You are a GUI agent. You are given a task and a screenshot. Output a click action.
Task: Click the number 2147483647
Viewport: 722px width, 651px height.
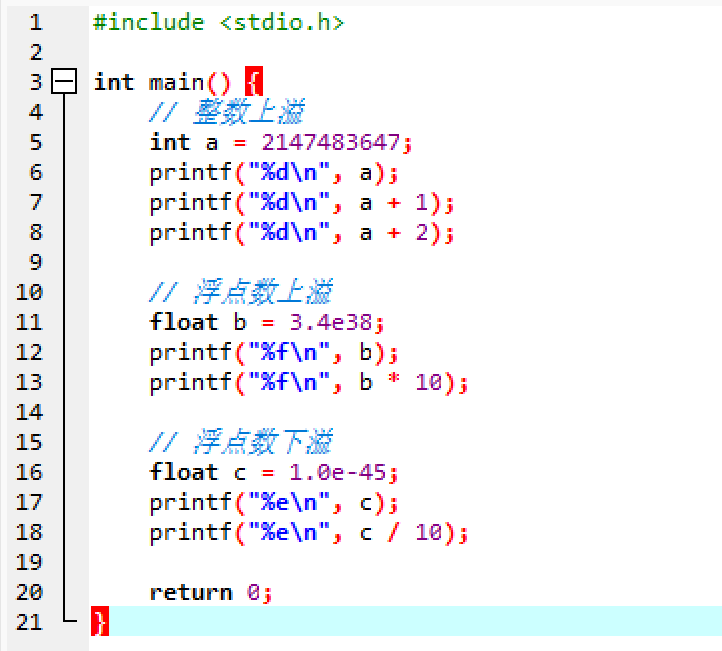(330, 142)
